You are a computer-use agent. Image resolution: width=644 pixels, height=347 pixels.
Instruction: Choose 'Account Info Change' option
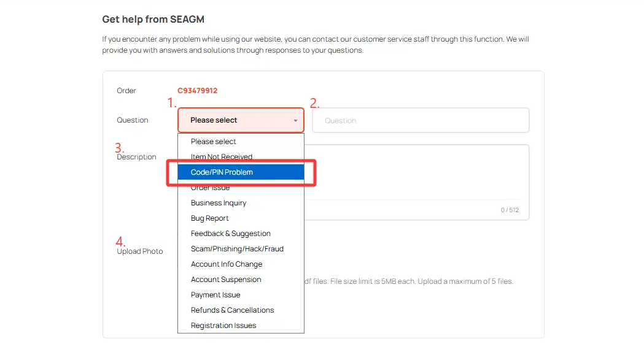pyautogui.click(x=241, y=264)
